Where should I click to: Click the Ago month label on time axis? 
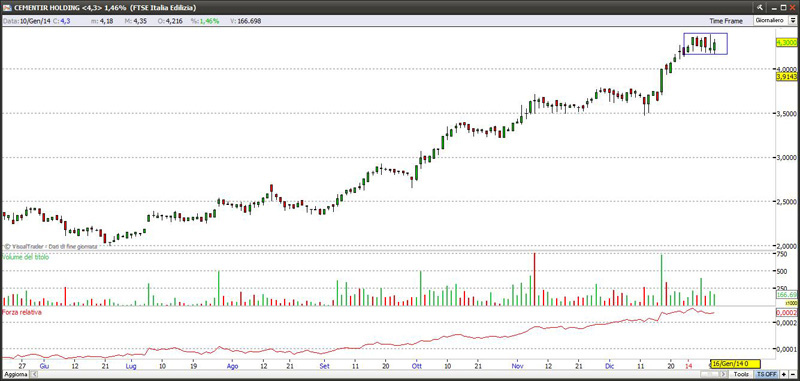point(232,366)
